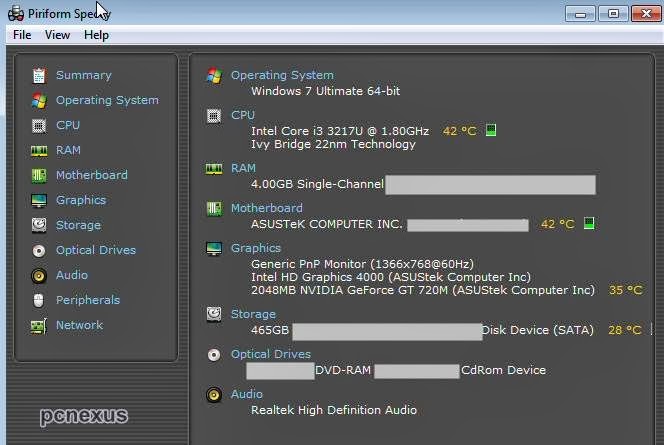664x445 pixels.
Task: View Peripherals from the sidebar
Action: [x=88, y=300]
